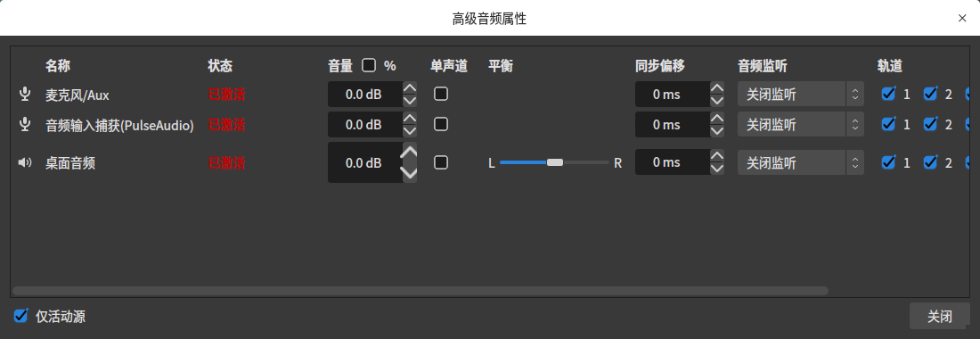Click the 桌面音频 balance slider handle
Image resolution: width=980 pixels, height=339 pixels.
tap(555, 162)
